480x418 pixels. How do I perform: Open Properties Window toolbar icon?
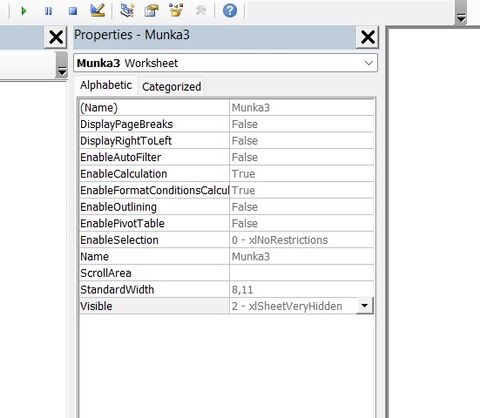pos(152,10)
